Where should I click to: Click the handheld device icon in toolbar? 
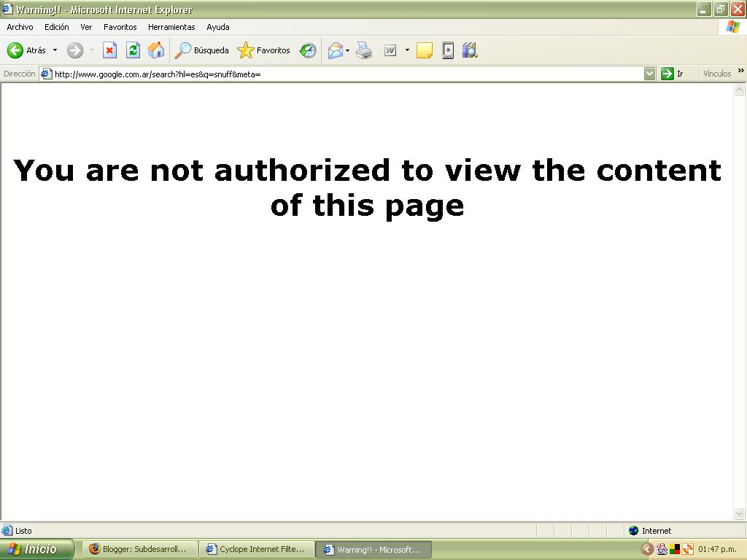448,50
